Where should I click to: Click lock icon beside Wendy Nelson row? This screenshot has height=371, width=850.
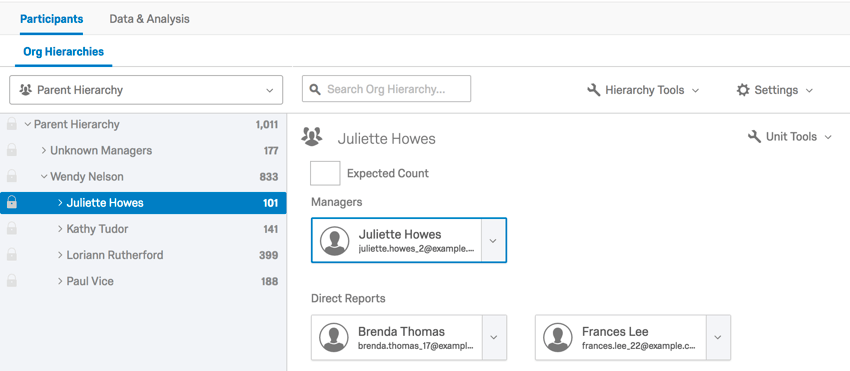(11, 177)
